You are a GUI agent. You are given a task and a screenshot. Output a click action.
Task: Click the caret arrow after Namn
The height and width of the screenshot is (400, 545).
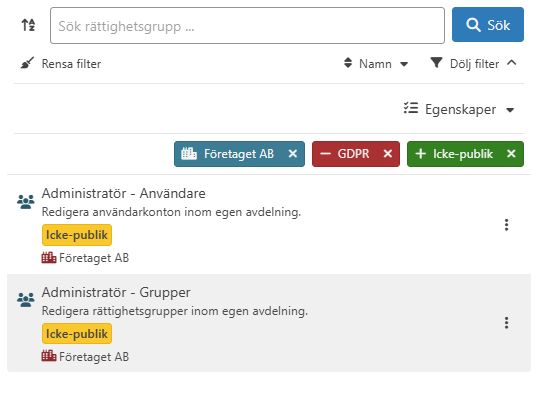tap(404, 64)
